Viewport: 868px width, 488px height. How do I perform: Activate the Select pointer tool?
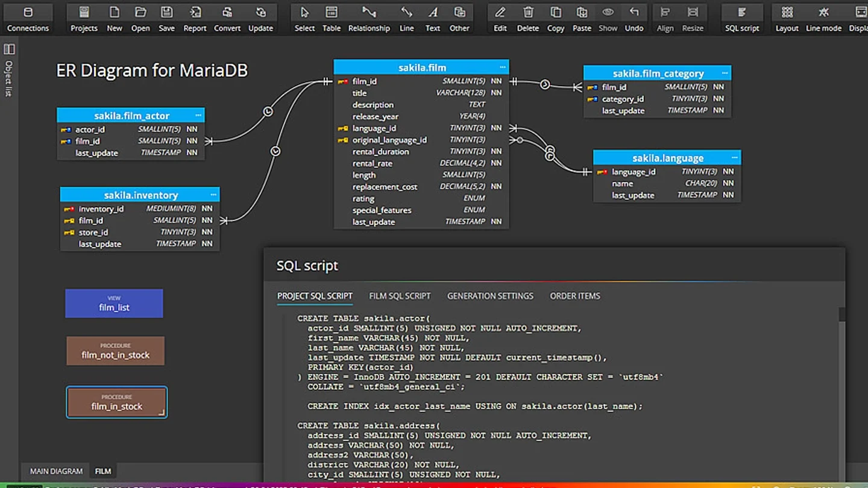coord(304,19)
